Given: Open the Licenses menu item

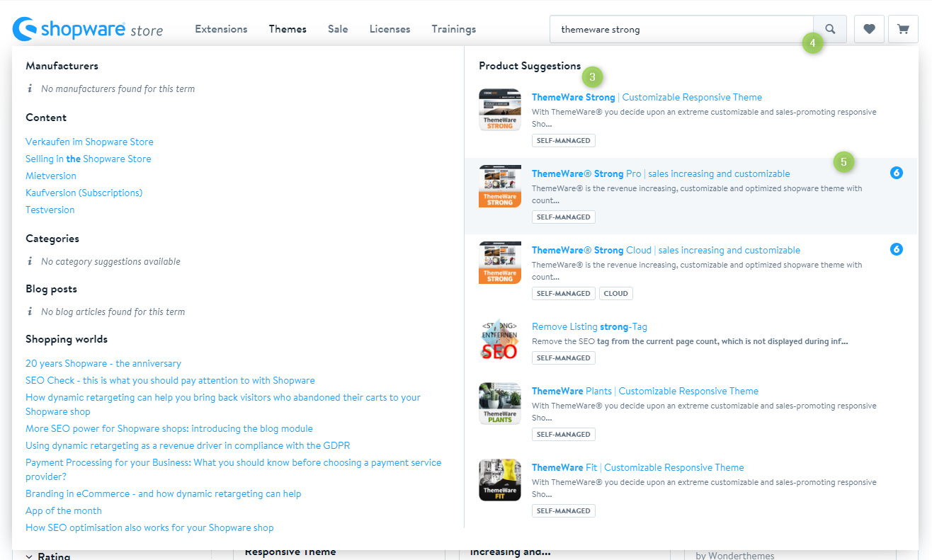Looking at the screenshot, I should click(390, 29).
